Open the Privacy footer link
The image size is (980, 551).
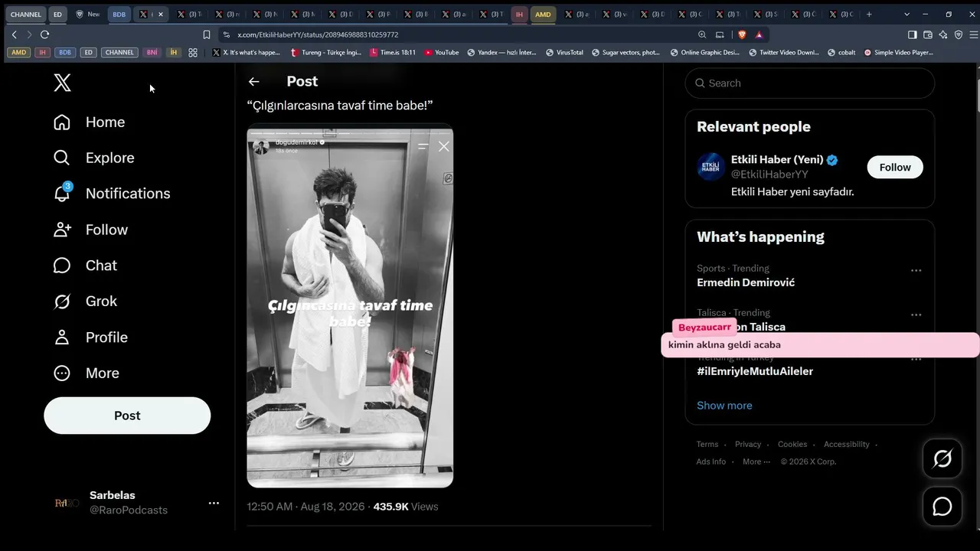748,445
